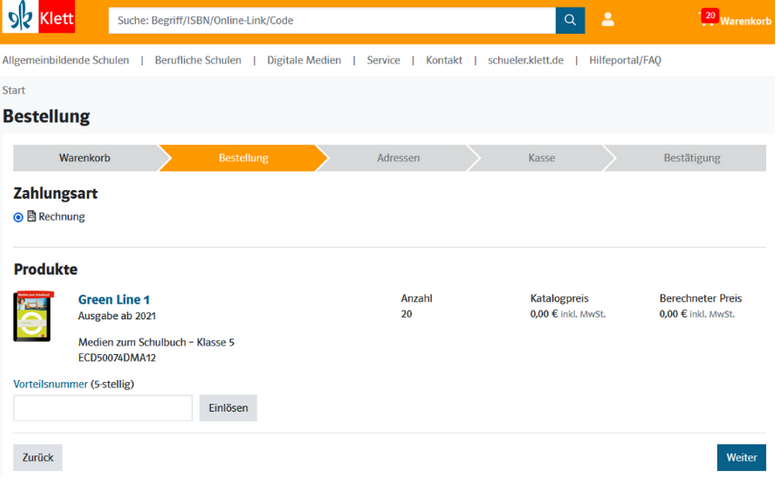
Task: Click the Green Line 1 product thumbnail
Action: tap(33, 317)
